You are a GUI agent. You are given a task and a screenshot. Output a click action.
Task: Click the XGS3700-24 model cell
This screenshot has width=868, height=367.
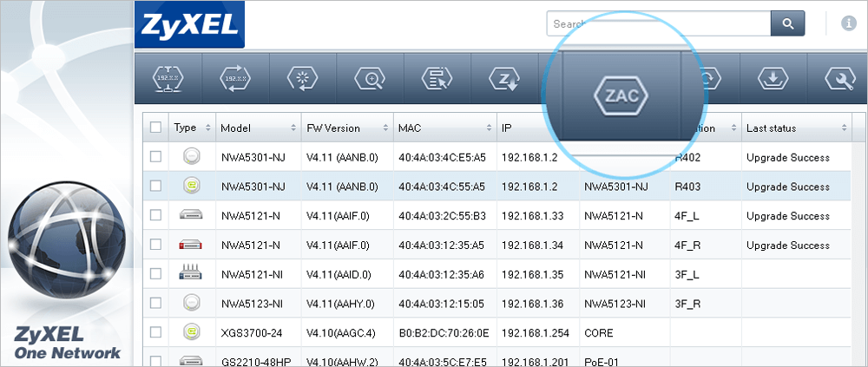coord(252,333)
